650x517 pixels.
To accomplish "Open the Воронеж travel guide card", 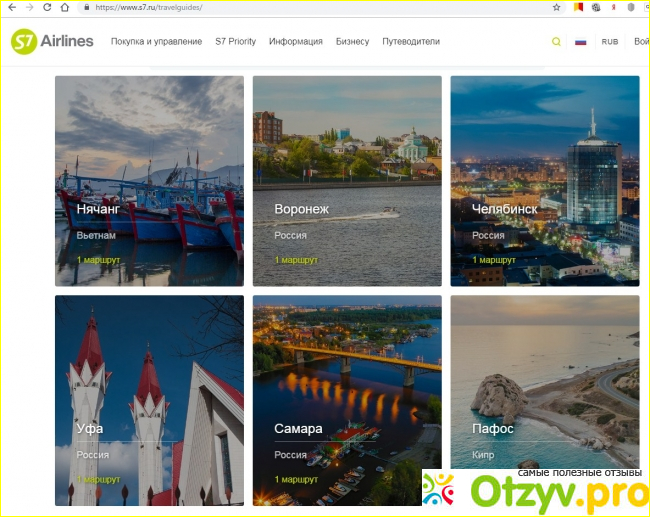I will click(347, 180).
